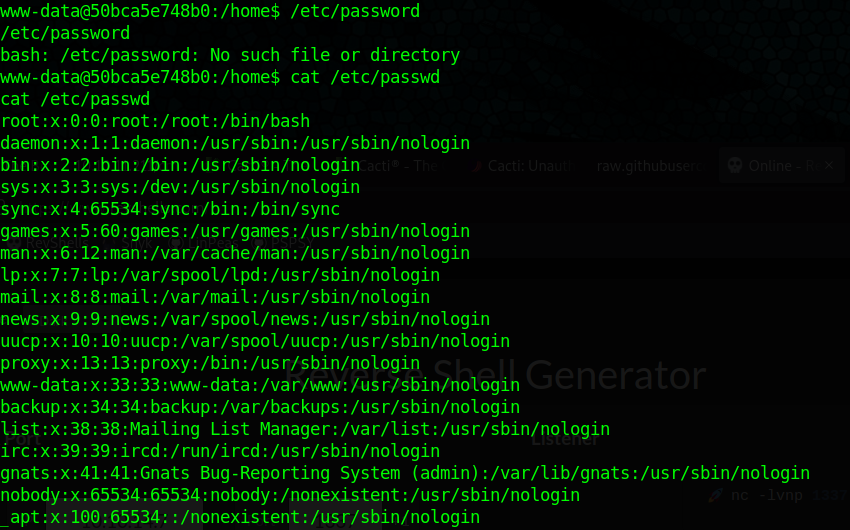850x530 pixels.
Task: Click the 'nc -lvnp 1337' listener command
Action: click(x=790, y=495)
